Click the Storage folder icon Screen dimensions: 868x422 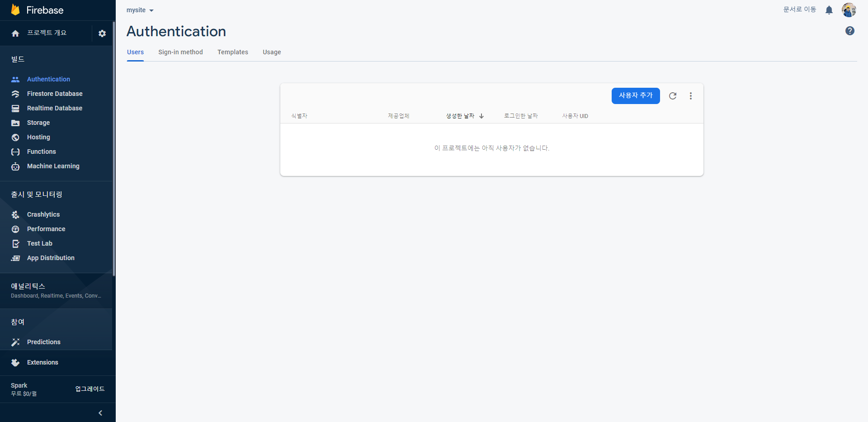tap(15, 123)
